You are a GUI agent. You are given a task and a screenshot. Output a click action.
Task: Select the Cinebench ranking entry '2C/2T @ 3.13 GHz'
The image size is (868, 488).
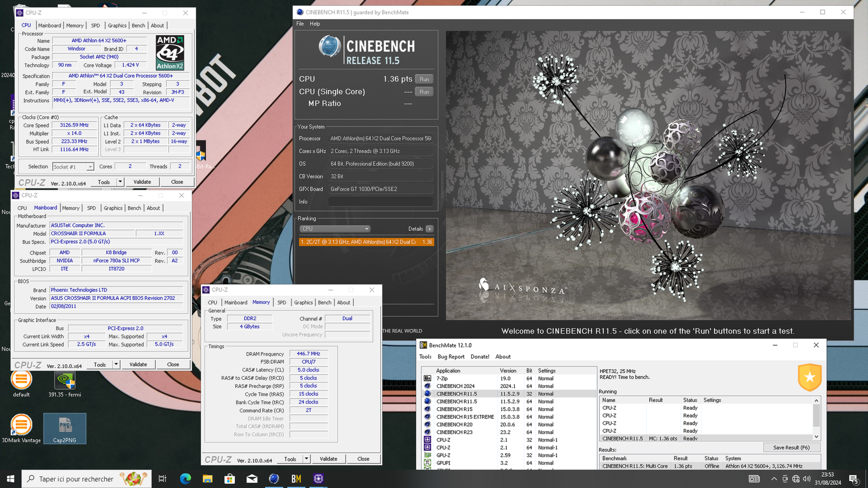(366, 242)
